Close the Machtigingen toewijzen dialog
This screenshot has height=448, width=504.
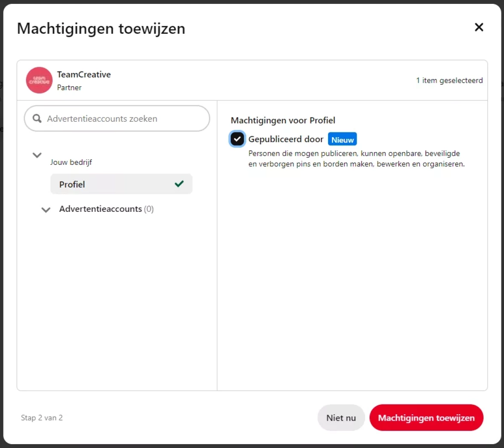[479, 27]
